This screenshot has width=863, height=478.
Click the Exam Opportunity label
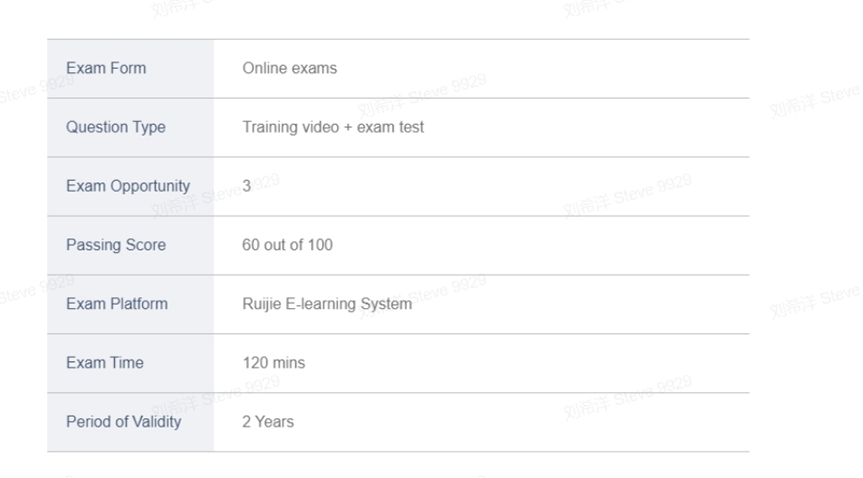pyautogui.click(x=128, y=186)
